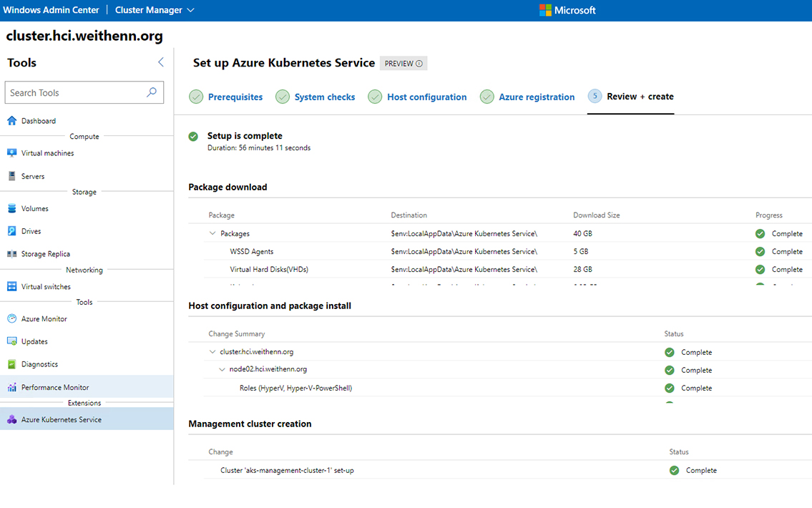Click the search magnifier icon
Viewport: 812px width, 508px height.
point(151,92)
